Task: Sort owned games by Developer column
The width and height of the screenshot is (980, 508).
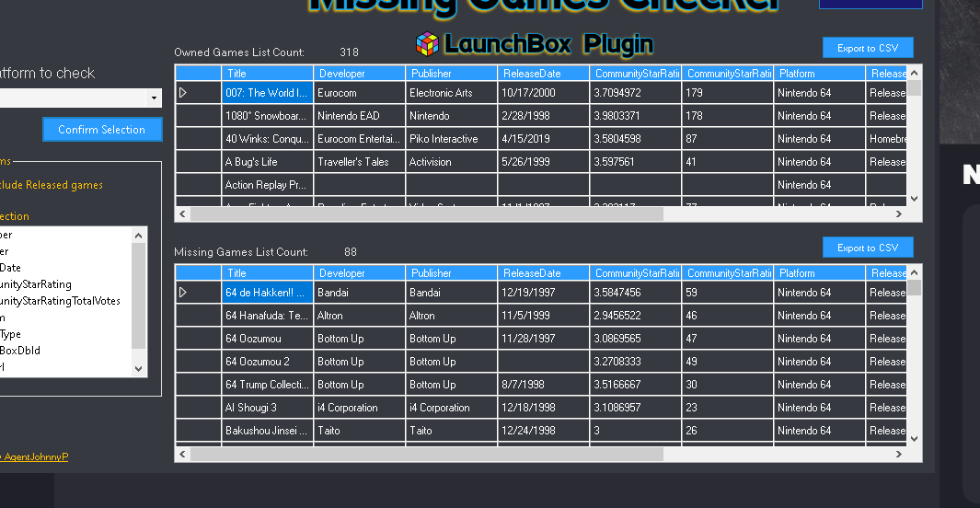Action: [360, 73]
